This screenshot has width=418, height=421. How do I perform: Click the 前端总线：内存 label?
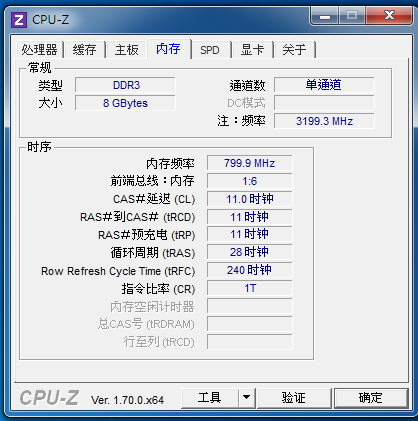click(152, 181)
